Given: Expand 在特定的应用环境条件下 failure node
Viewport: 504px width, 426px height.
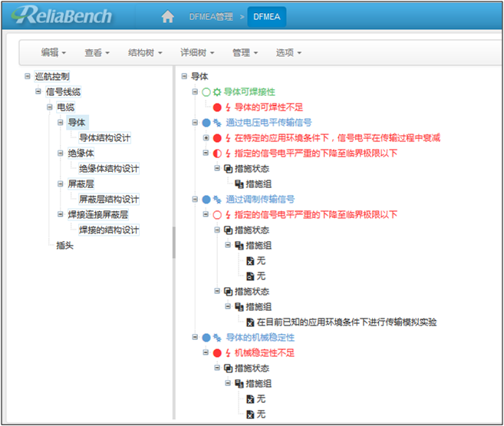Looking at the screenshot, I should click(206, 138).
